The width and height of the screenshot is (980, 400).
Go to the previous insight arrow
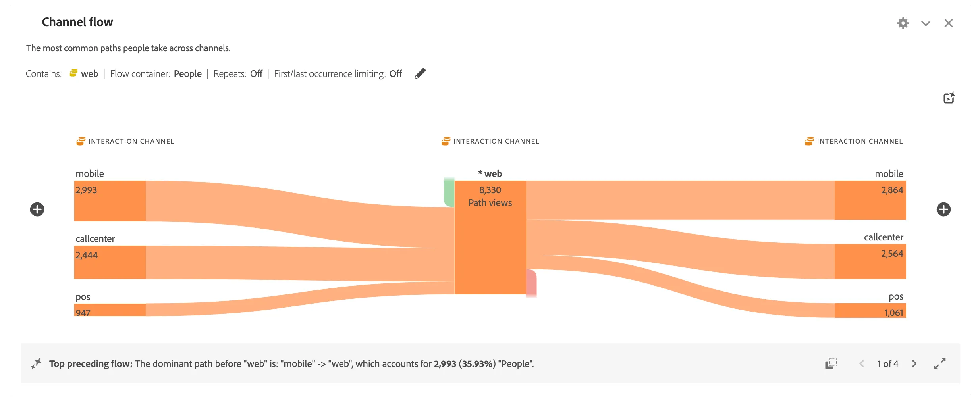[862, 364]
